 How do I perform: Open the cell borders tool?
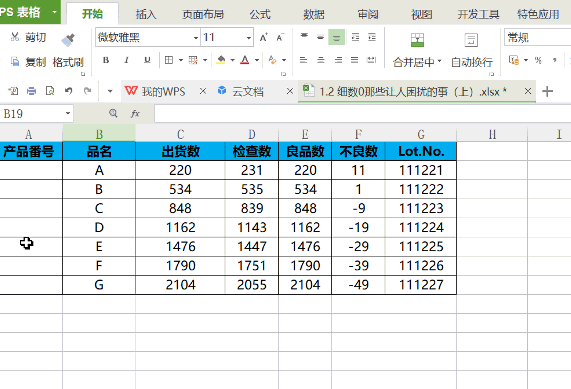169,60
